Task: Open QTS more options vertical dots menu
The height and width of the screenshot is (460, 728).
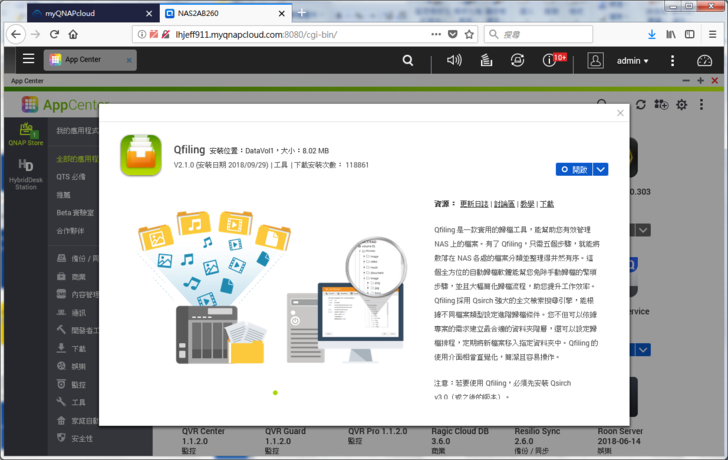Action: (x=672, y=60)
